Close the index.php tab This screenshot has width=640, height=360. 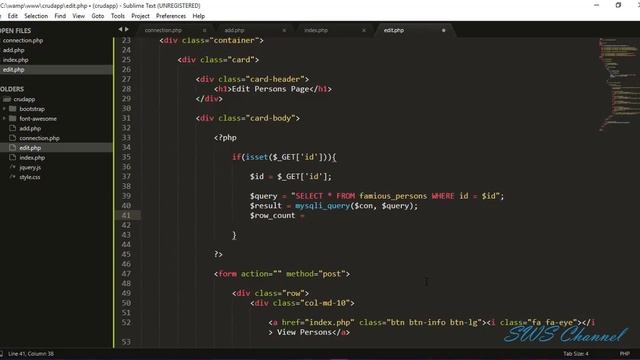[x=364, y=30]
